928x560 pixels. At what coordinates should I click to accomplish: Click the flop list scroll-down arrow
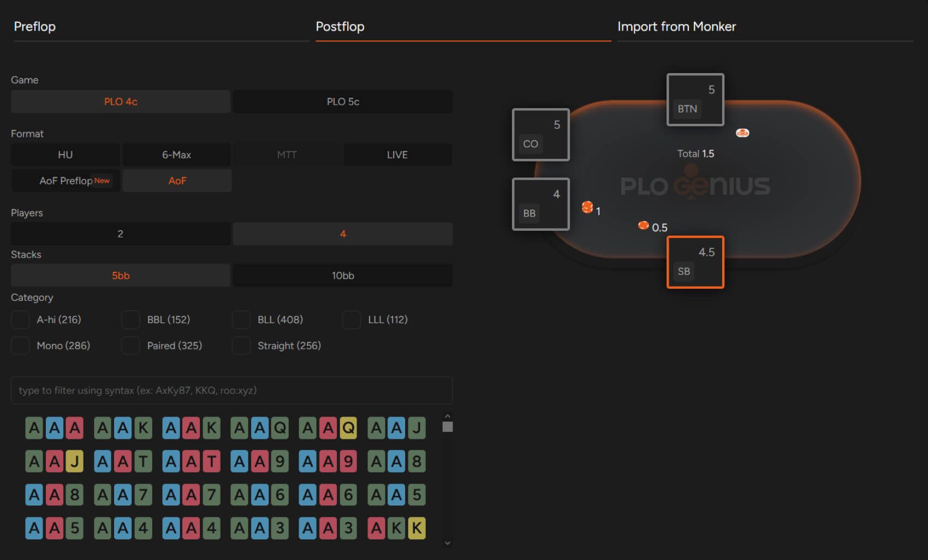pos(448,543)
